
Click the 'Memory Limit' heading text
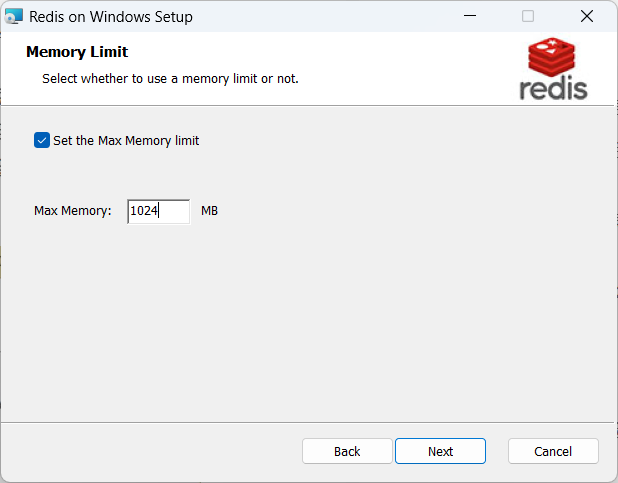pyautogui.click(x=77, y=52)
